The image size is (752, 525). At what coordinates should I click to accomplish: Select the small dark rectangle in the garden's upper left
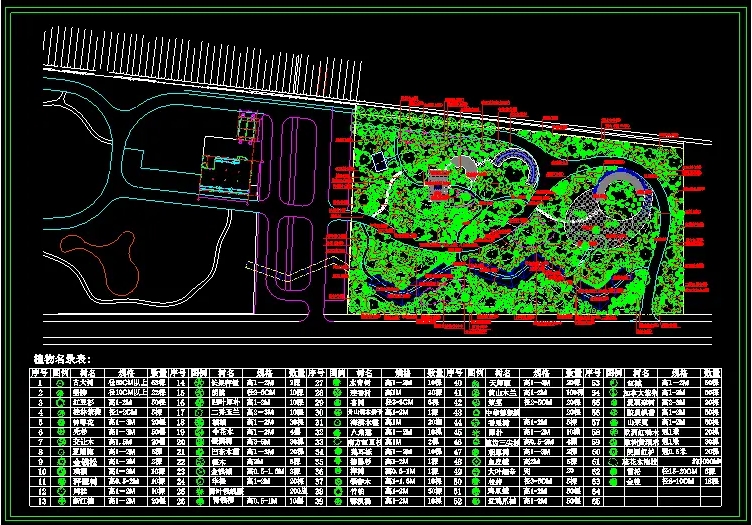pos(377,160)
